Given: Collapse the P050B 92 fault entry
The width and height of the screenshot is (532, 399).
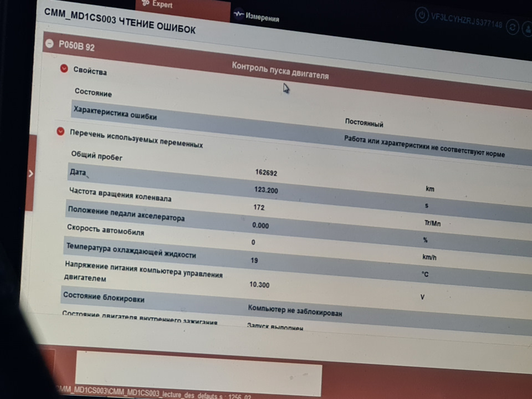Looking at the screenshot, I should coord(49,43).
